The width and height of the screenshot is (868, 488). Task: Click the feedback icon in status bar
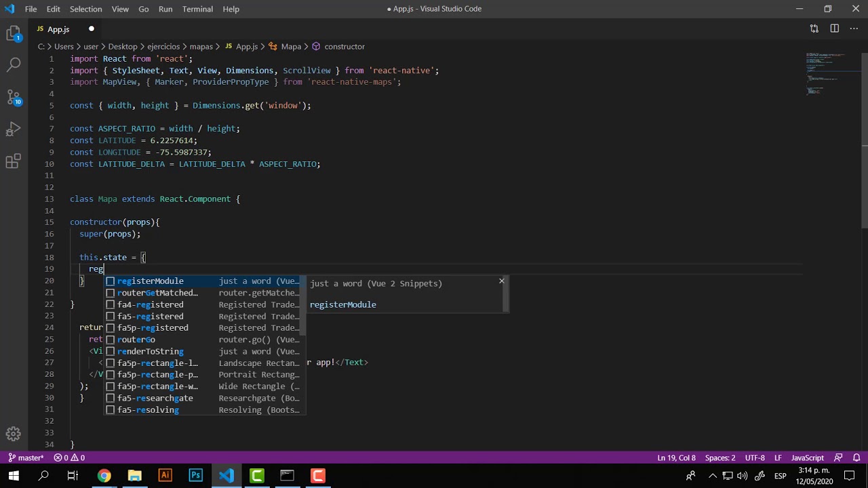[838, 457]
